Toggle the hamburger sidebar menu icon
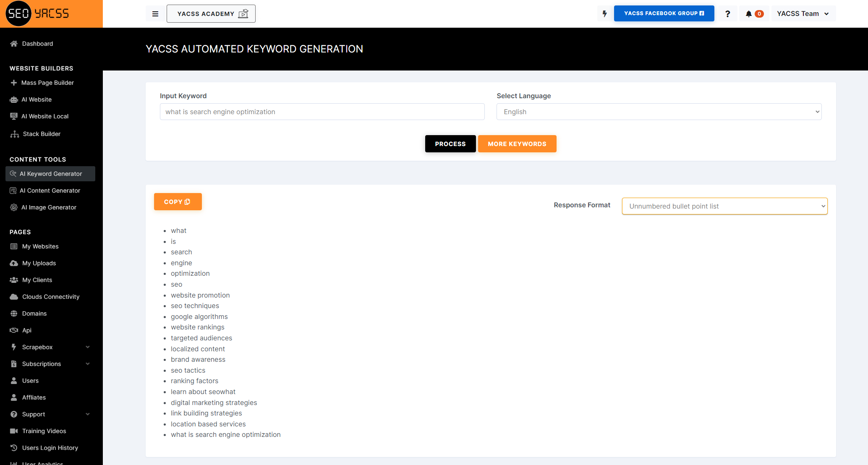The width and height of the screenshot is (868, 465). click(155, 14)
